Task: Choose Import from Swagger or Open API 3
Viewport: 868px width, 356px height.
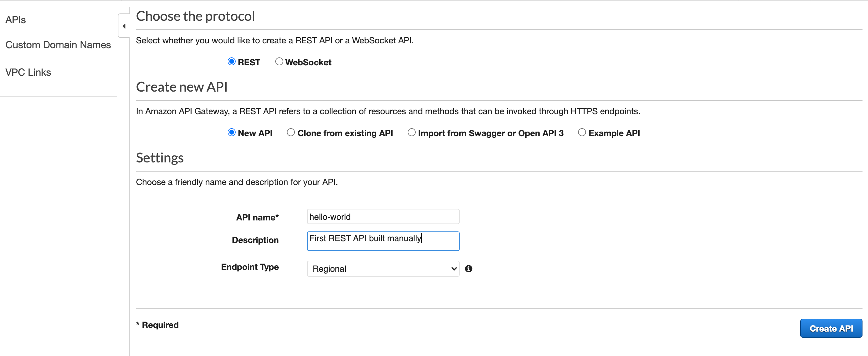Action: click(411, 133)
